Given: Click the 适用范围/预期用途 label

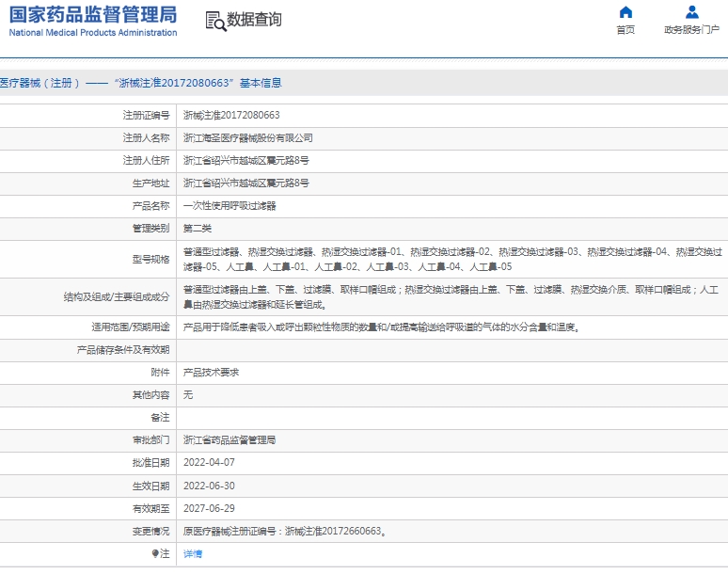Looking at the screenshot, I should point(131,327).
